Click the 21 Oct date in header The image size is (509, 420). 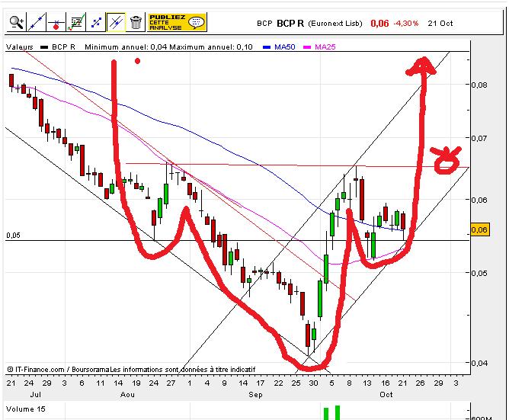coord(440,24)
